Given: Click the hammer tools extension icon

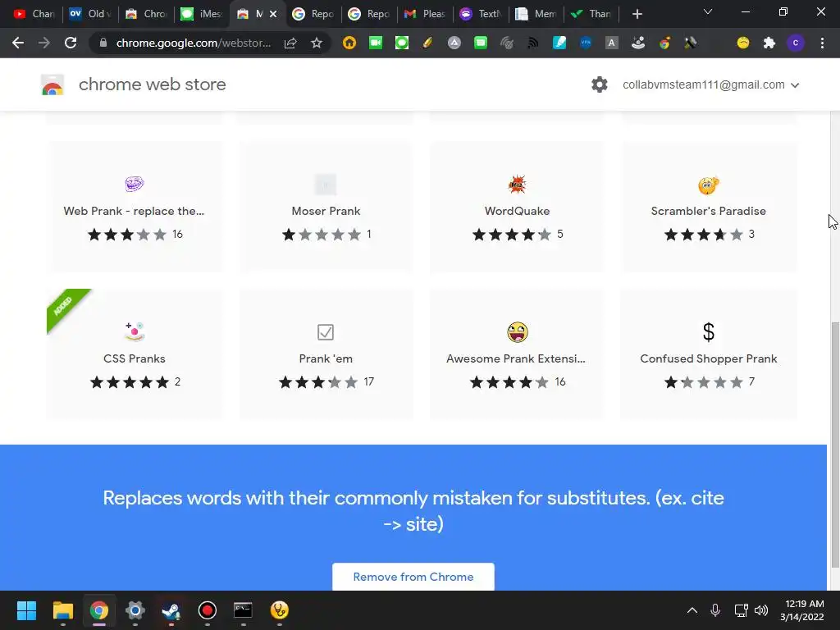Looking at the screenshot, I should coord(691,43).
